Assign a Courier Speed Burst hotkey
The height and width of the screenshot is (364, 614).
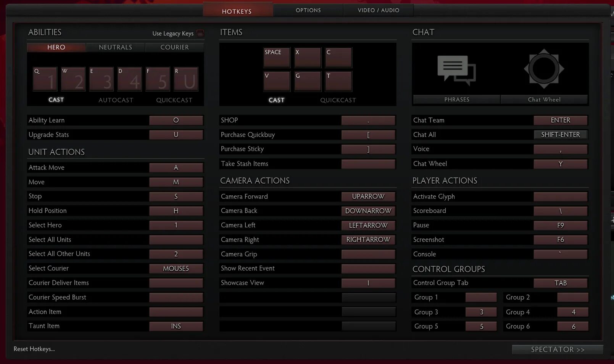pyautogui.click(x=176, y=297)
